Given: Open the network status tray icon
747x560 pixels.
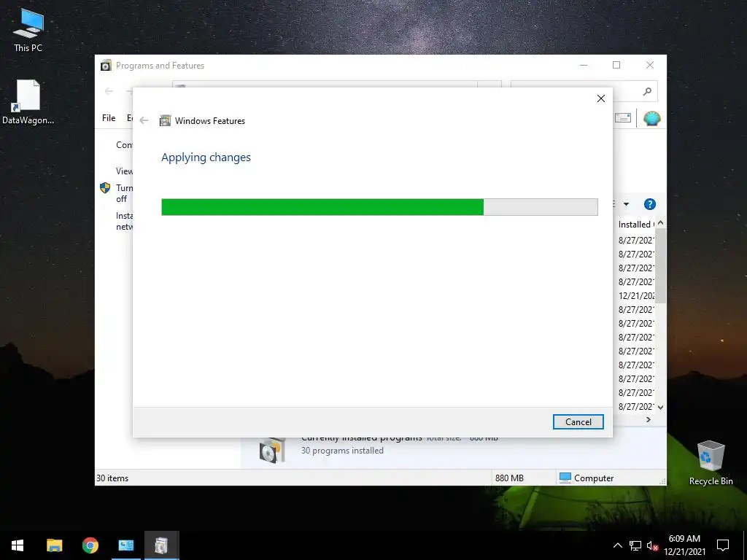Looking at the screenshot, I should point(635,545).
